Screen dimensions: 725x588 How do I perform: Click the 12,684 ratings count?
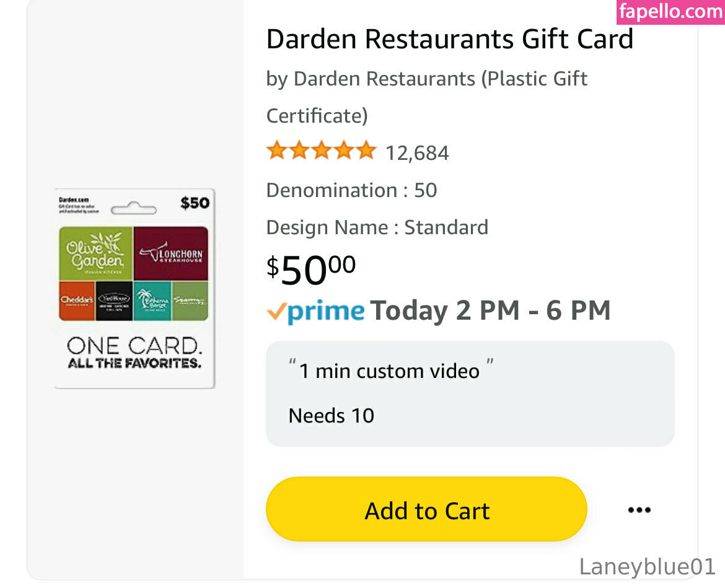(417, 152)
